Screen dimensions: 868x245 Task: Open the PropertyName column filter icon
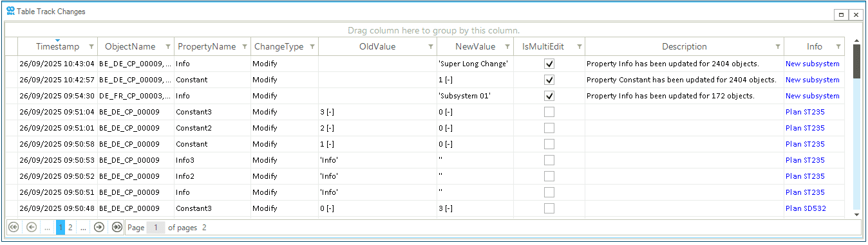pos(245,47)
